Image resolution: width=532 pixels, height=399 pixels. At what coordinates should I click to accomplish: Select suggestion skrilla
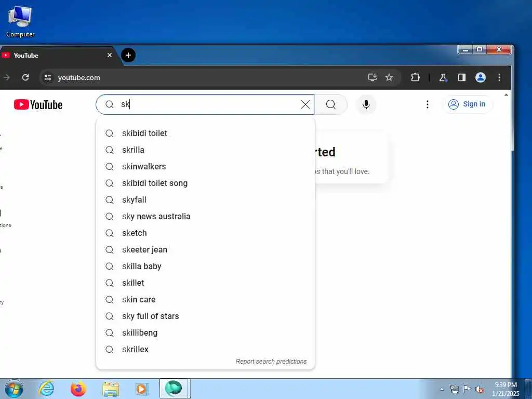coord(205,150)
